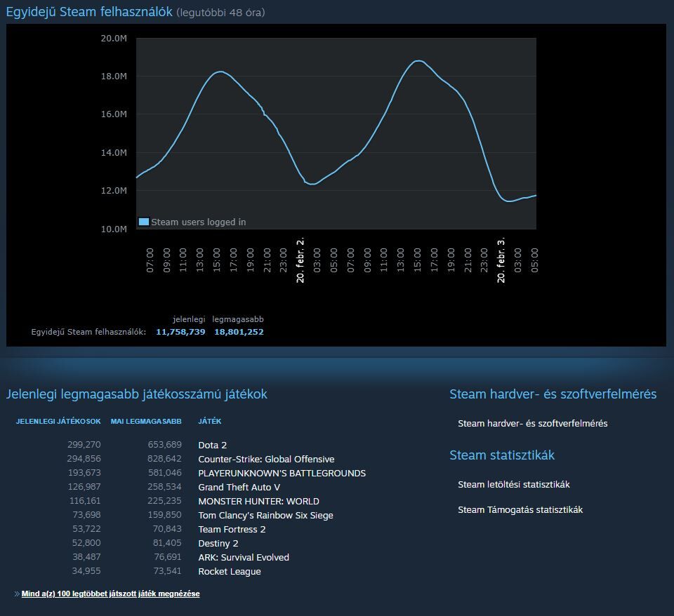This screenshot has height=616, width=674.
Task: Click the 20.0M y-axis label
Action: tap(114, 38)
